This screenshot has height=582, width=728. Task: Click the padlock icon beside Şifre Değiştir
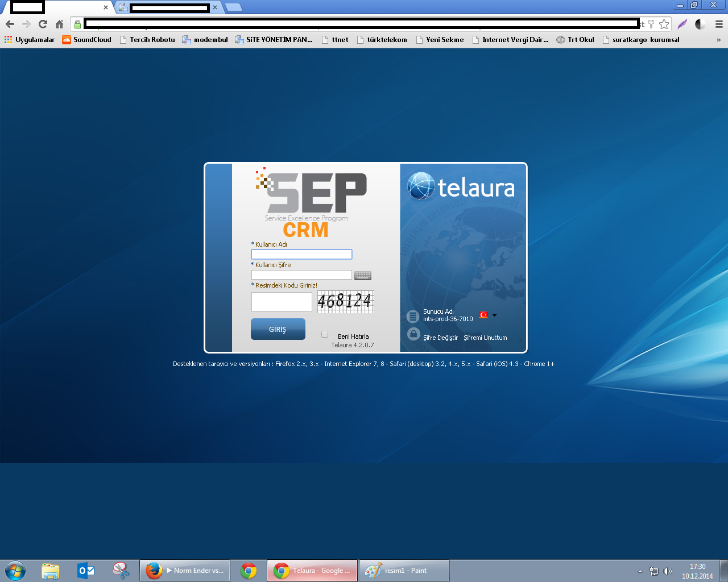(413, 334)
